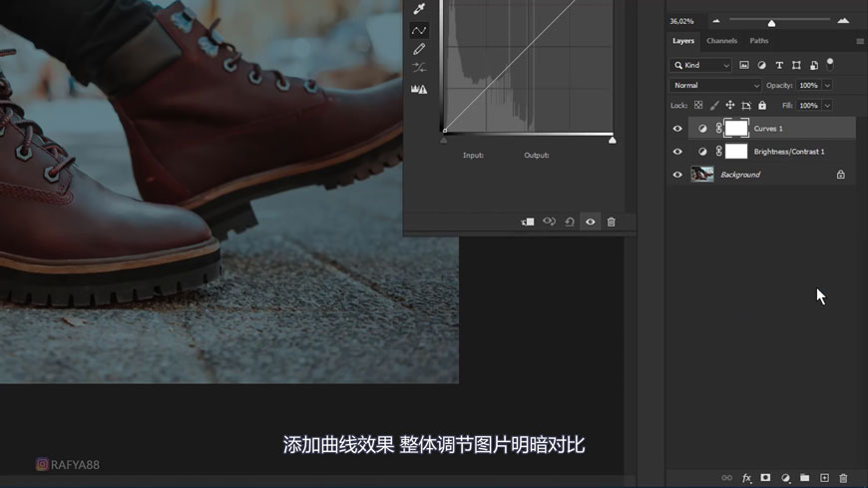Click the Curves white point slider
Screen dimensions: 868x488
(x=613, y=141)
